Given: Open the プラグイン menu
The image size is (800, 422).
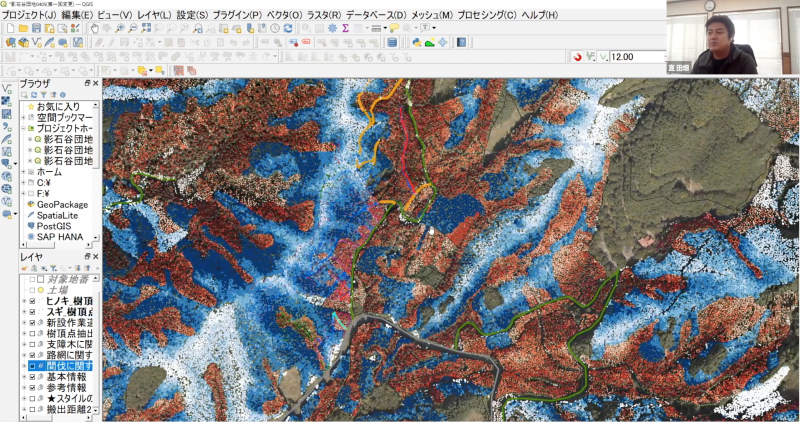Looking at the screenshot, I should pos(237,15).
